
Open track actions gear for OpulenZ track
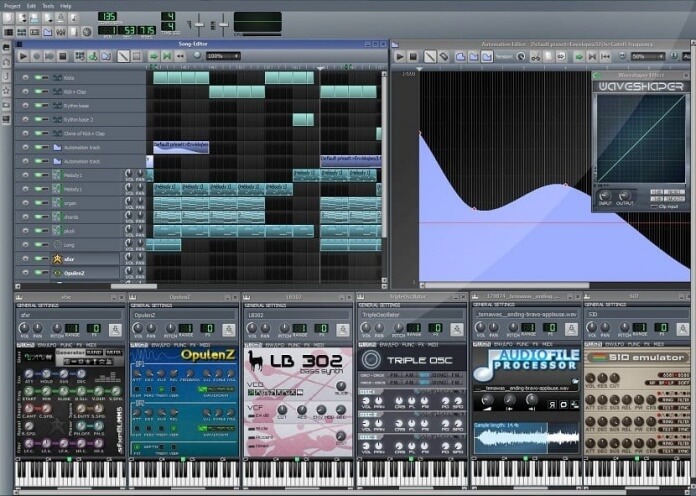coord(25,273)
